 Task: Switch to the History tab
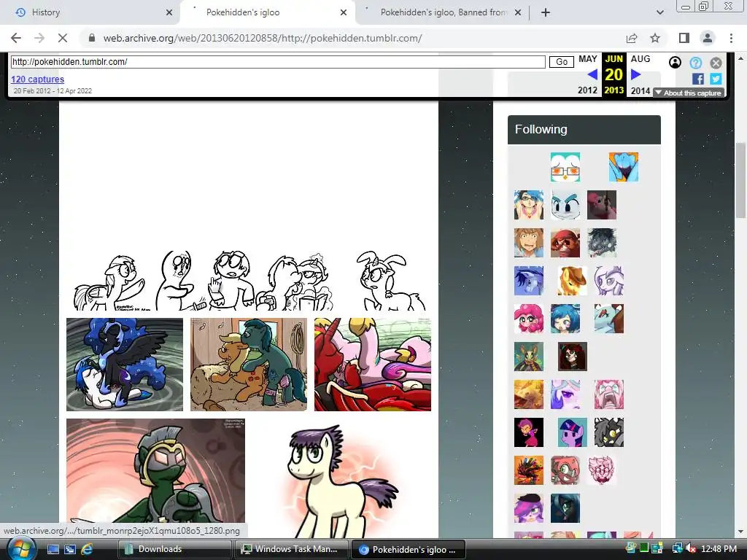tap(90, 12)
